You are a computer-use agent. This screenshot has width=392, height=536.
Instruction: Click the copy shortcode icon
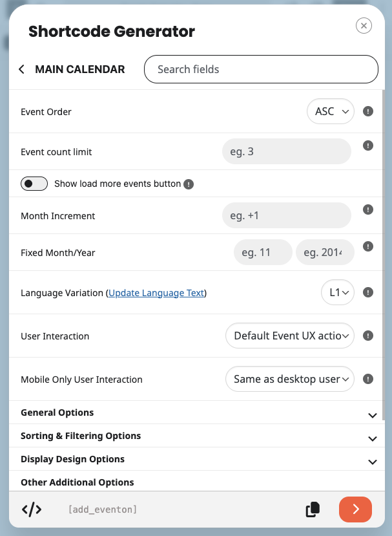pos(313,509)
